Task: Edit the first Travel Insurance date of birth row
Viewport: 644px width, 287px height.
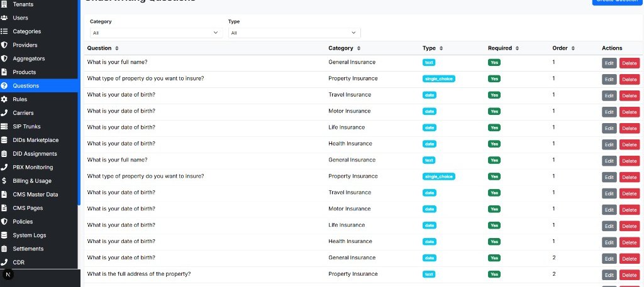Action: click(609, 95)
